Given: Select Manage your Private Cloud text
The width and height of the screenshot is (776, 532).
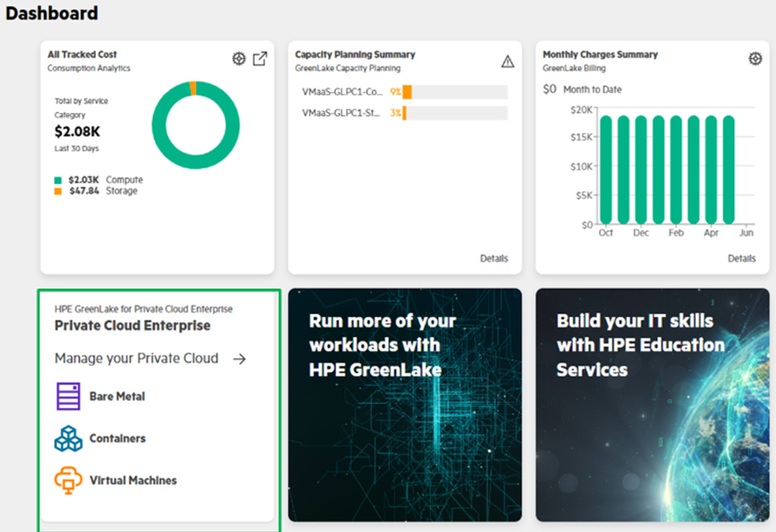Looking at the screenshot, I should click(136, 359).
